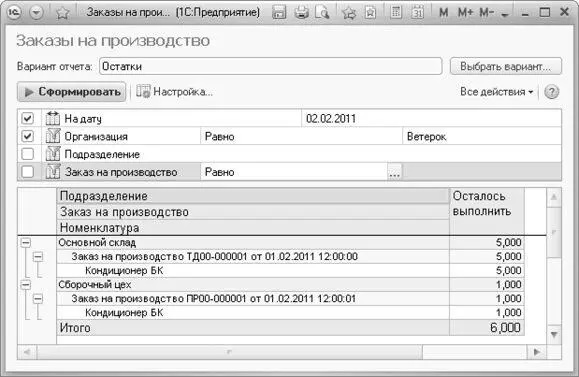Open the title bar dropdown arrow button
This screenshot has width=579, height=377.
36,13
